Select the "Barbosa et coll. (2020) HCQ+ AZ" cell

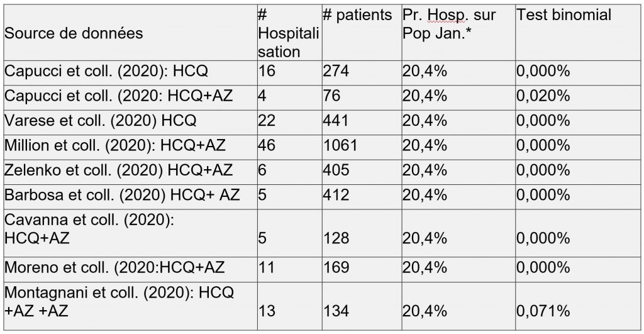click(122, 194)
